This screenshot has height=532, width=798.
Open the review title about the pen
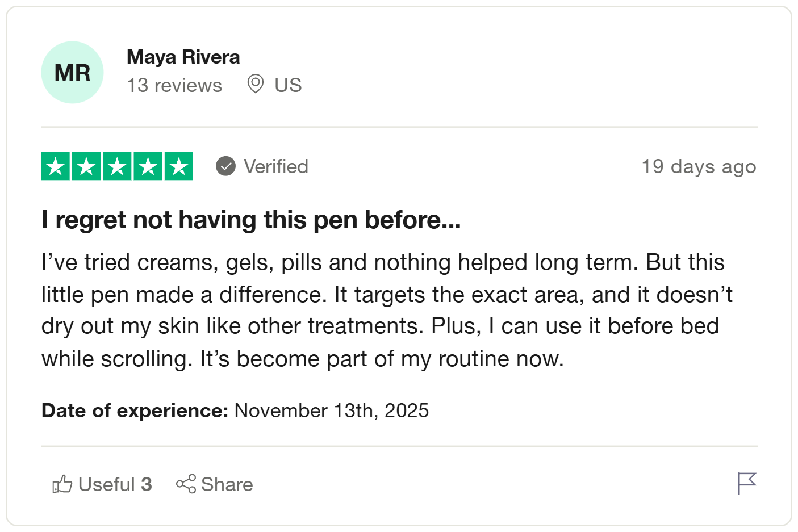tap(250, 220)
